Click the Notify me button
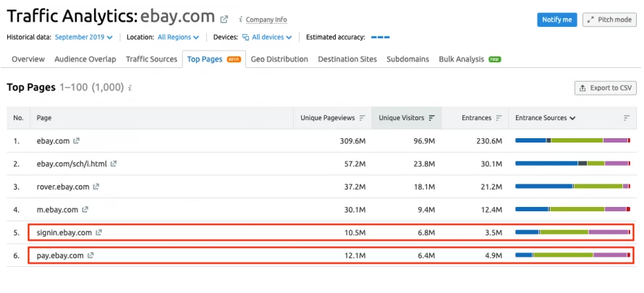The image size is (644, 293). tap(556, 20)
